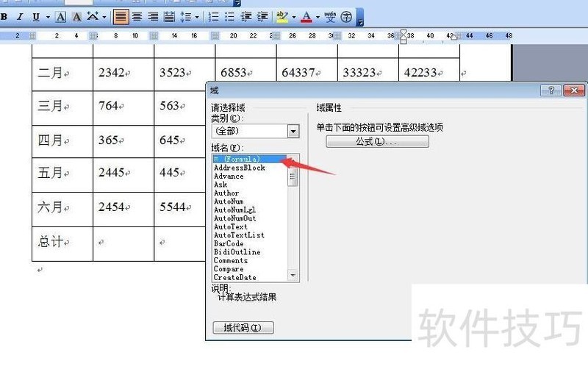Click the empty total cell under 2454
Screen dimensions: 588x372
[123, 244]
